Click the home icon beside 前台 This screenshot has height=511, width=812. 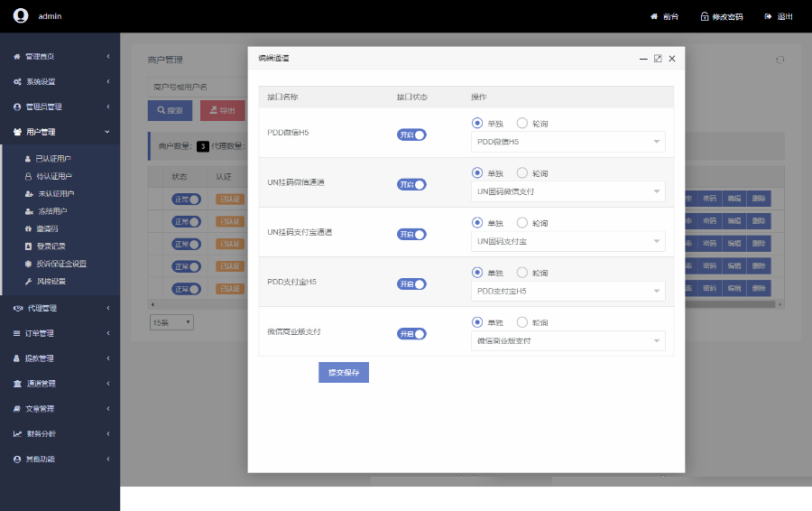[654, 16]
